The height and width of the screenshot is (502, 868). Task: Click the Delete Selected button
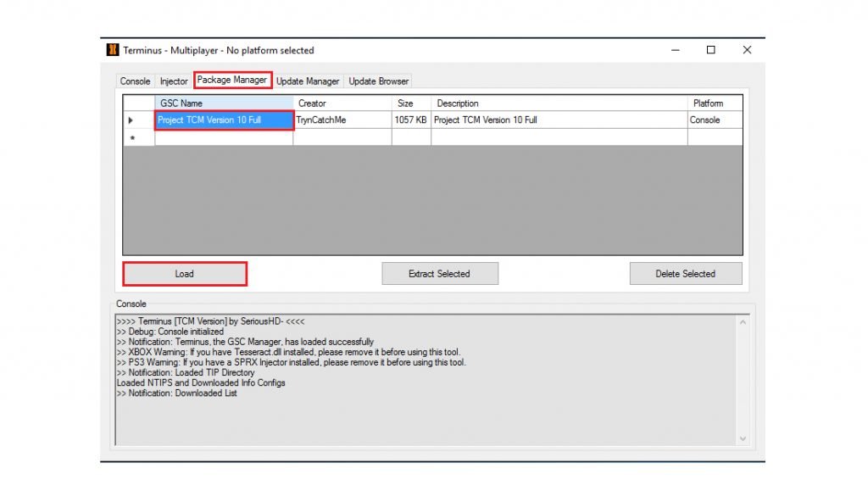[x=685, y=274]
